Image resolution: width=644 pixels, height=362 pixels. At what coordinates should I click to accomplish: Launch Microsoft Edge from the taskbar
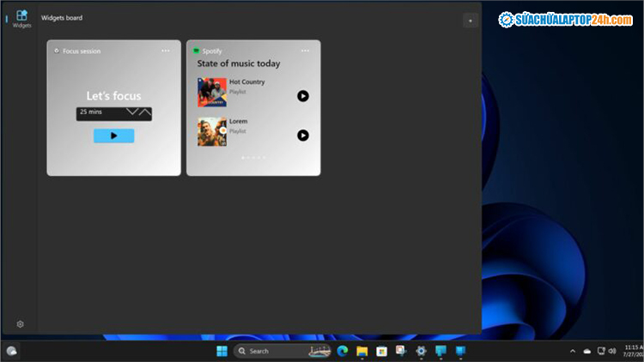point(343,352)
